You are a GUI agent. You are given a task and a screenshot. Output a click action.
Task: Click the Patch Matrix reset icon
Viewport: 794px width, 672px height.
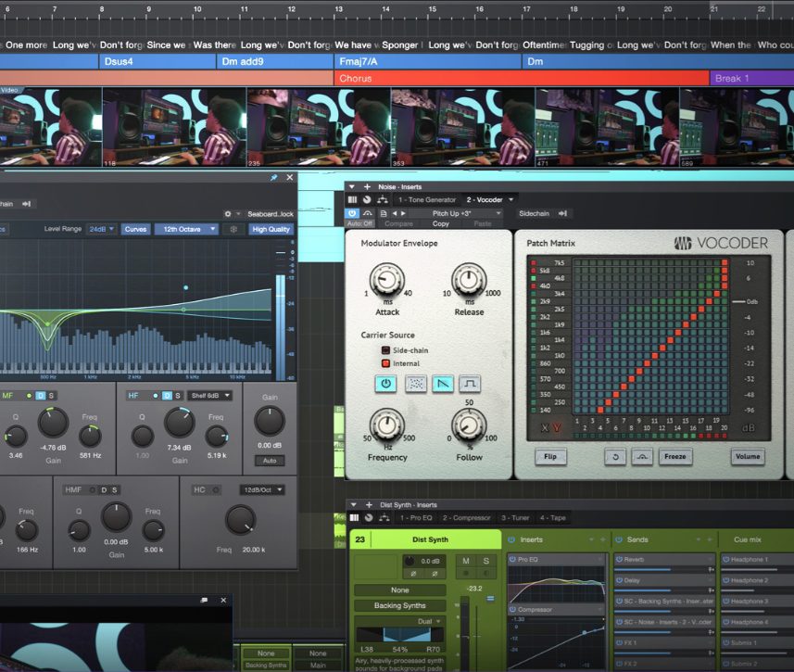pos(615,457)
